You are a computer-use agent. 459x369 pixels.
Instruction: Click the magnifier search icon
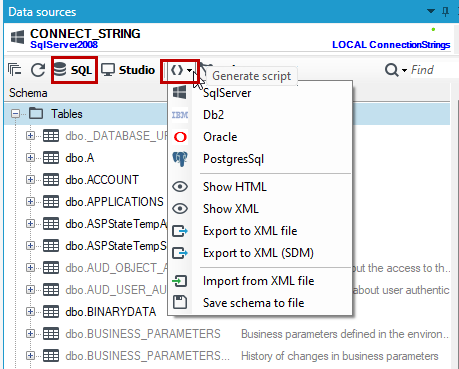pos(391,70)
